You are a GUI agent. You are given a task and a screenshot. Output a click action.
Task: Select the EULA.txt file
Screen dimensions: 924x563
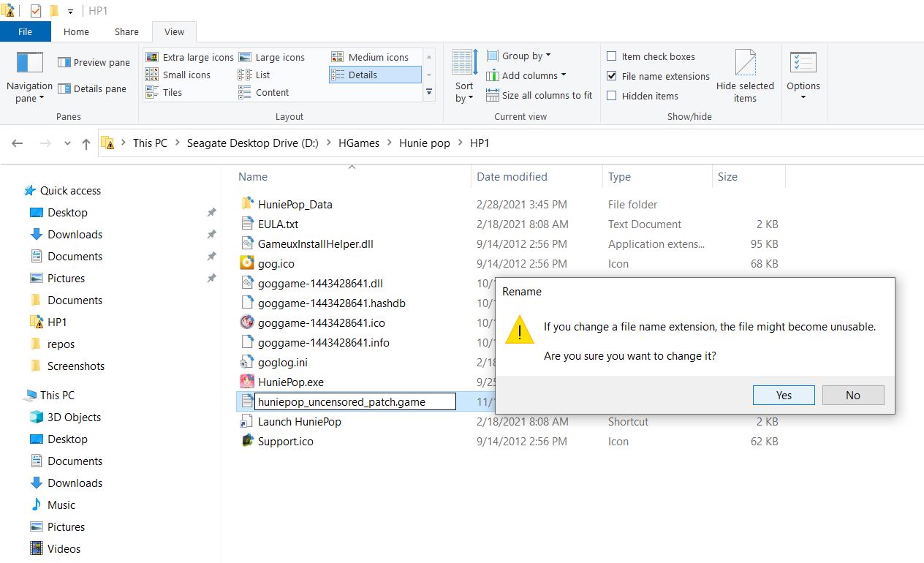point(278,224)
